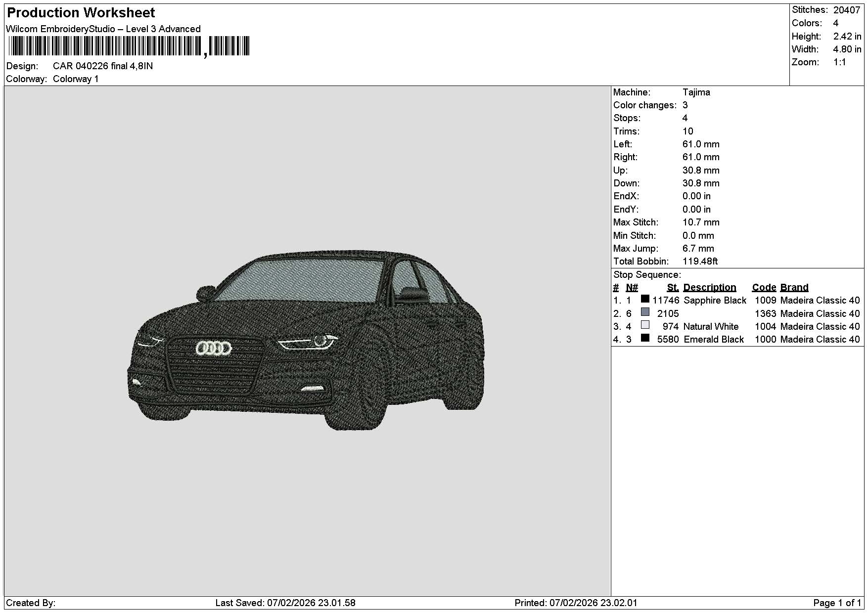Click the Audi rings emblem on the car
The image size is (868, 613).
(214, 349)
